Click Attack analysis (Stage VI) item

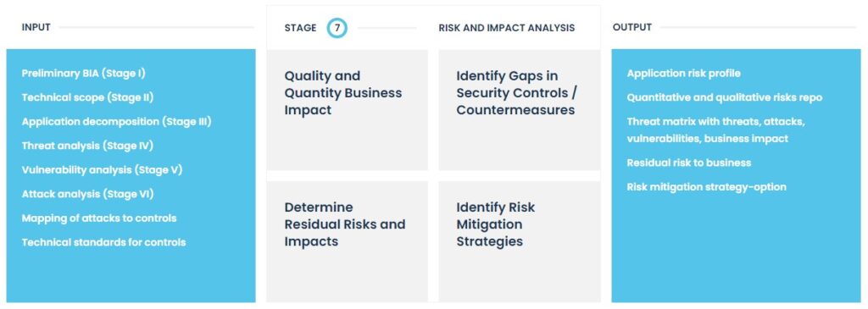87,194
